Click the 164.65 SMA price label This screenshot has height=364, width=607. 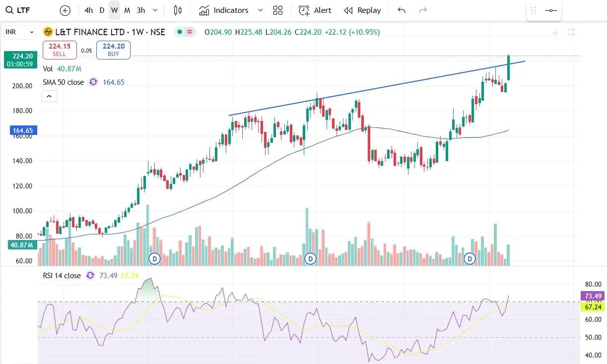coord(23,131)
